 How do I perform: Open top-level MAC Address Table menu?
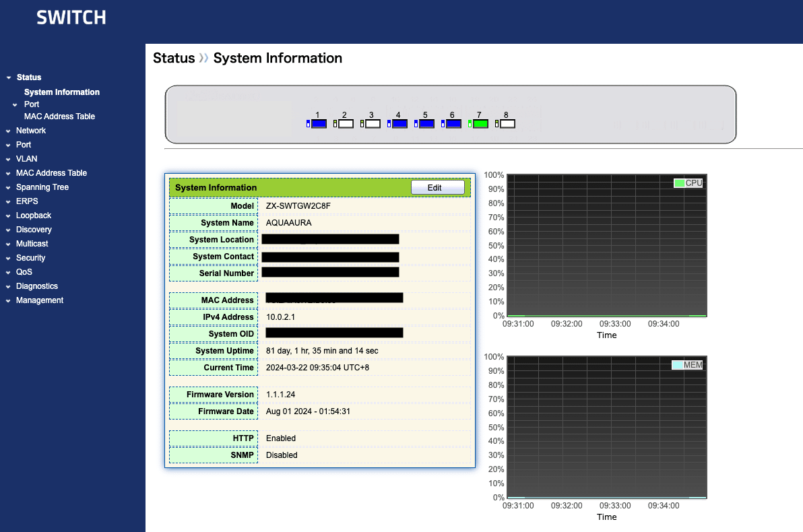tap(51, 173)
